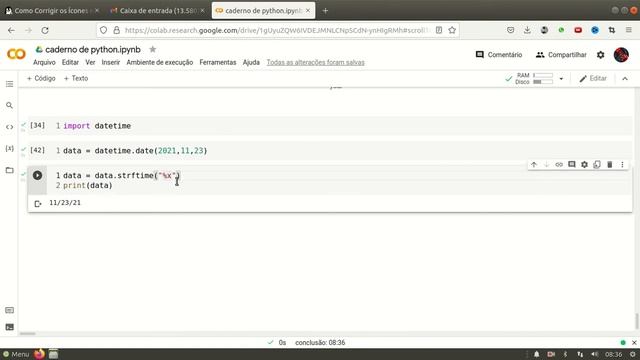Switch to 'Caixa de entrada' tab
The height and width of the screenshot is (360, 640).
[x=158, y=11]
